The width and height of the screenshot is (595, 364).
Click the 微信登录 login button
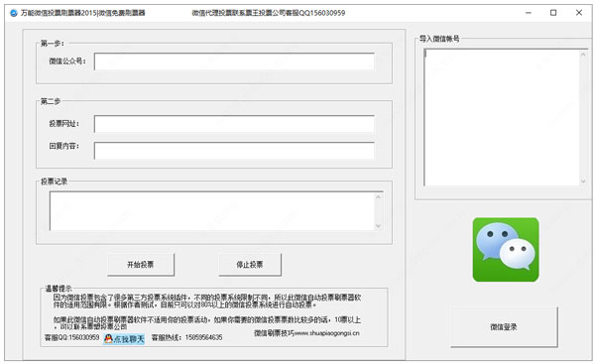504,326
